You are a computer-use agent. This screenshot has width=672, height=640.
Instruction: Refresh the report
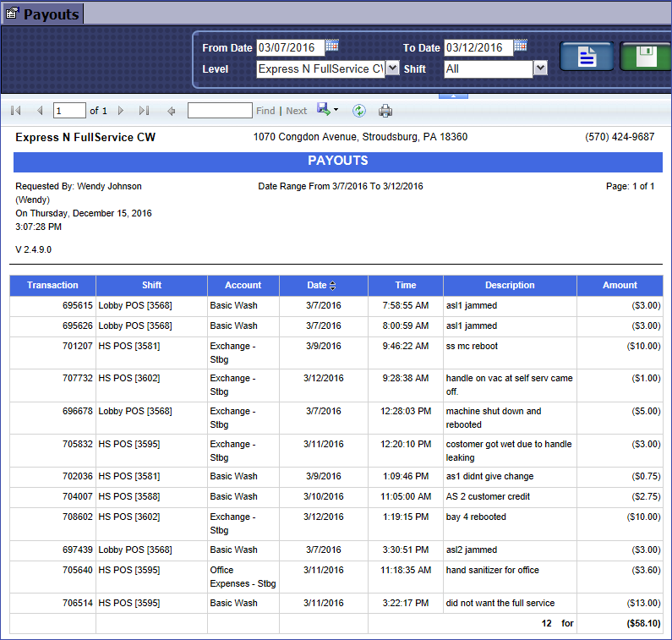tap(359, 111)
